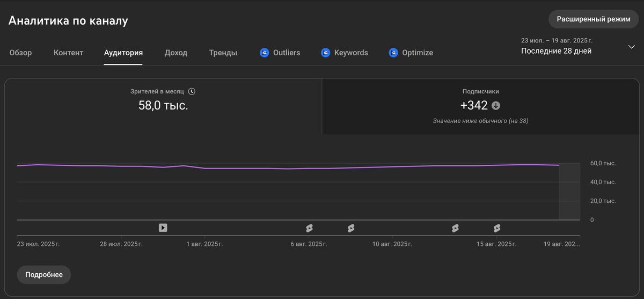
Task: Click the vidIQ icon beside Outliers
Action: [x=264, y=53]
